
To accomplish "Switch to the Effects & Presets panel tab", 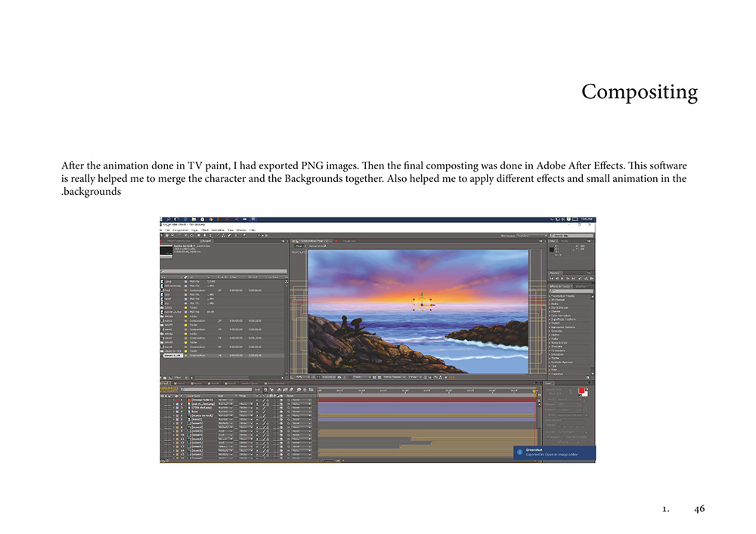I will [x=560, y=286].
